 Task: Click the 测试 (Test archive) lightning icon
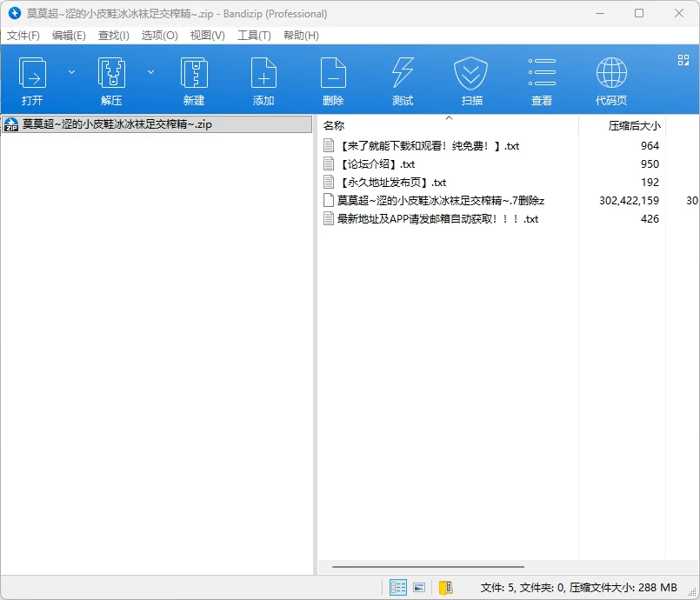pos(403,73)
